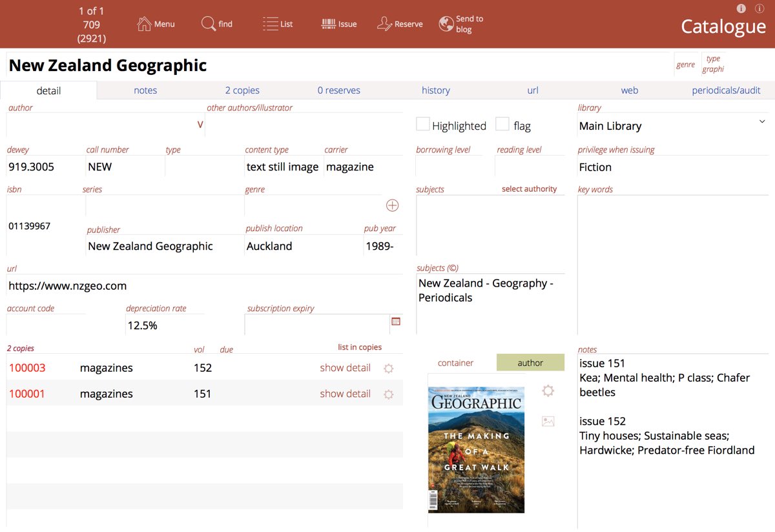
Task: Click show detail for copy 100001
Action: [x=345, y=394]
